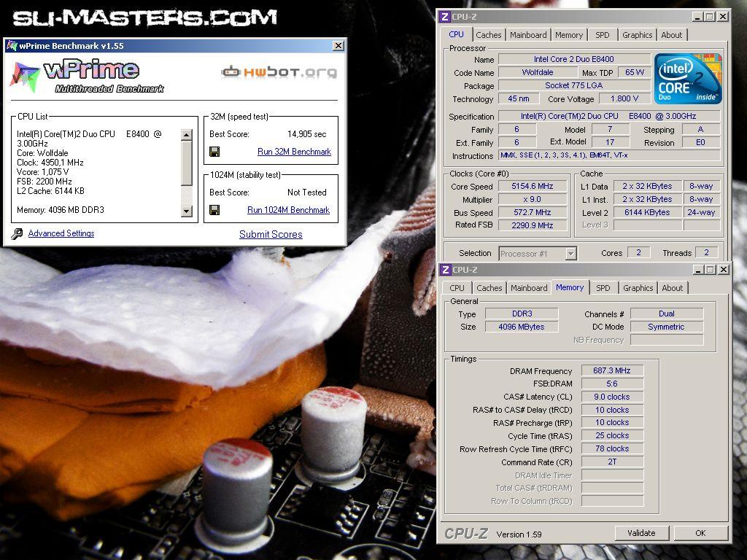Click the Bus Speed value 572.7 MHz

tap(532, 212)
